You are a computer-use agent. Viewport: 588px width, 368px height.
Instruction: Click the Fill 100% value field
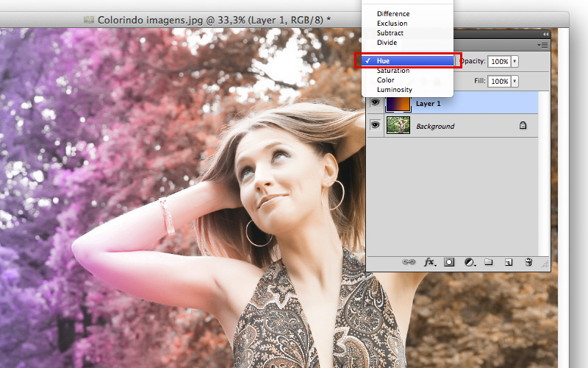(499, 81)
